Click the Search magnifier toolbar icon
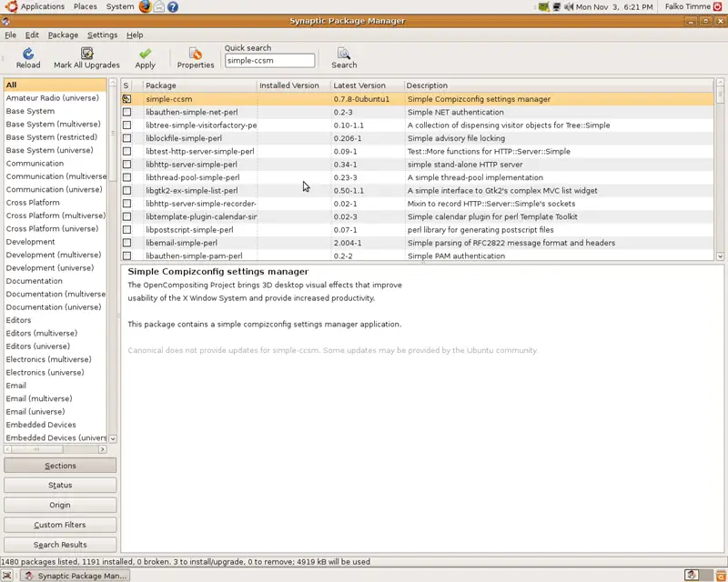The height and width of the screenshot is (582, 728). click(x=344, y=54)
